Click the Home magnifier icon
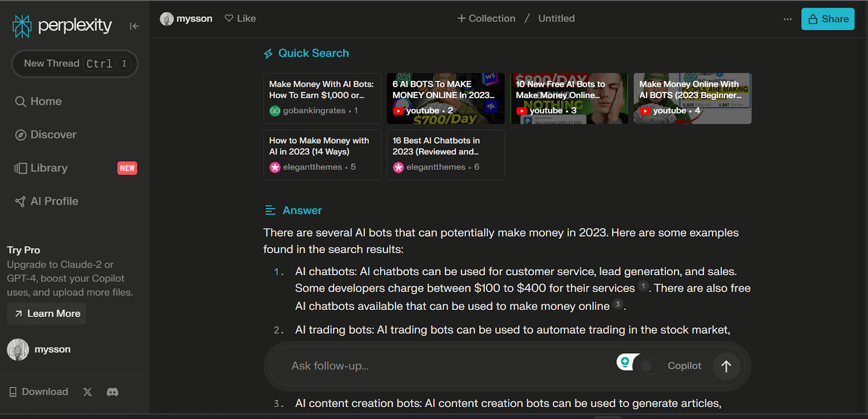Image resolution: width=868 pixels, height=419 pixels. (x=21, y=101)
